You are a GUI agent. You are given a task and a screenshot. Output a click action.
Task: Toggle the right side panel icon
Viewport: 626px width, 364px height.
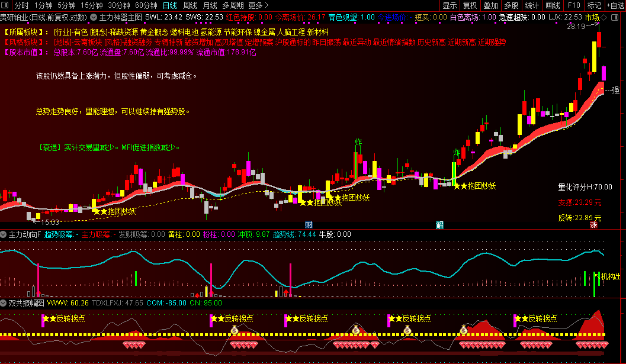click(x=615, y=18)
